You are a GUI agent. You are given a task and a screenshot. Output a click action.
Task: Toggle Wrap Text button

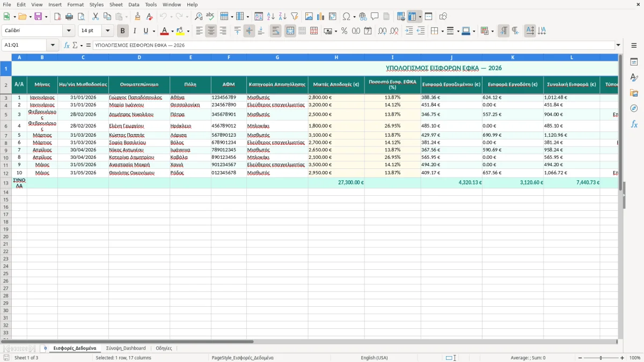pos(275,31)
